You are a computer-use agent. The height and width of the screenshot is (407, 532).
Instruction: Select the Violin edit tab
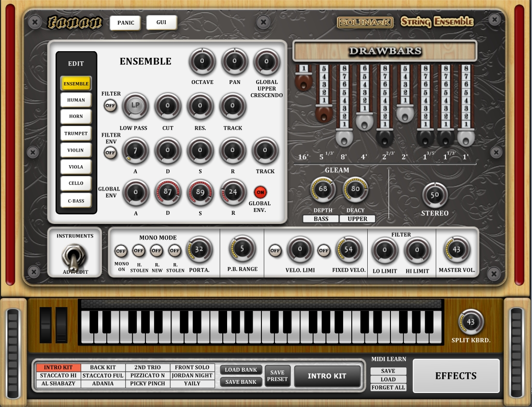click(75, 150)
